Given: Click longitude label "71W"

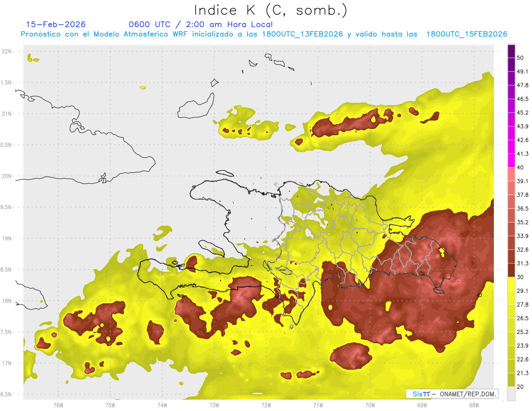Looking at the screenshot, I should (318, 405).
